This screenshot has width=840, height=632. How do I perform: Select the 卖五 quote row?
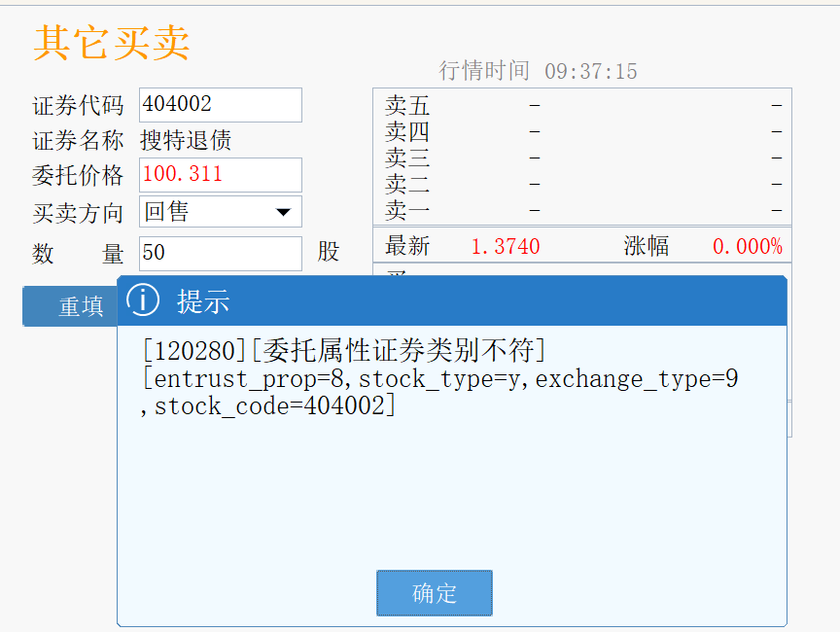(581, 105)
